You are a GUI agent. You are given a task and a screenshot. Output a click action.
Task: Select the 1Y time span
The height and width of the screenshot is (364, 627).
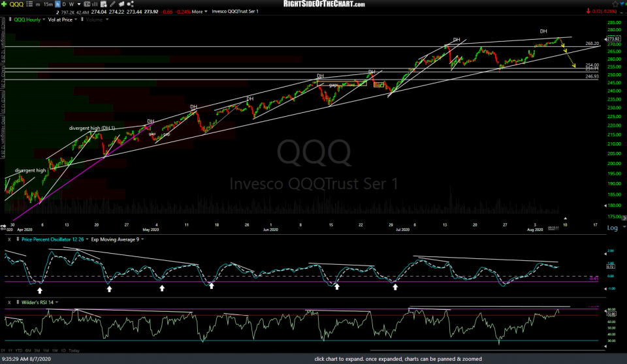click(10, 350)
